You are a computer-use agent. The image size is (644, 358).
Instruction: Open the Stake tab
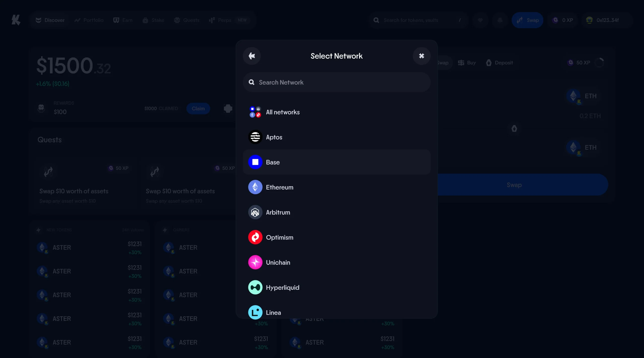tap(153, 20)
